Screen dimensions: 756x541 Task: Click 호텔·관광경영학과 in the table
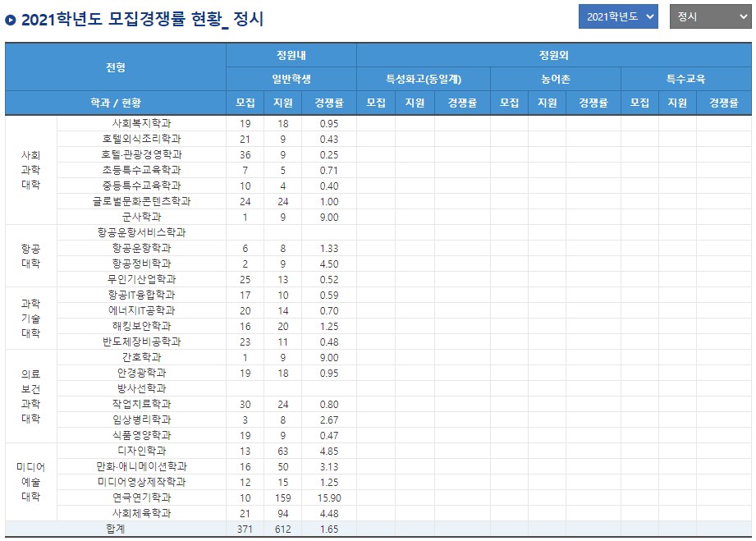click(x=141, y=155)
